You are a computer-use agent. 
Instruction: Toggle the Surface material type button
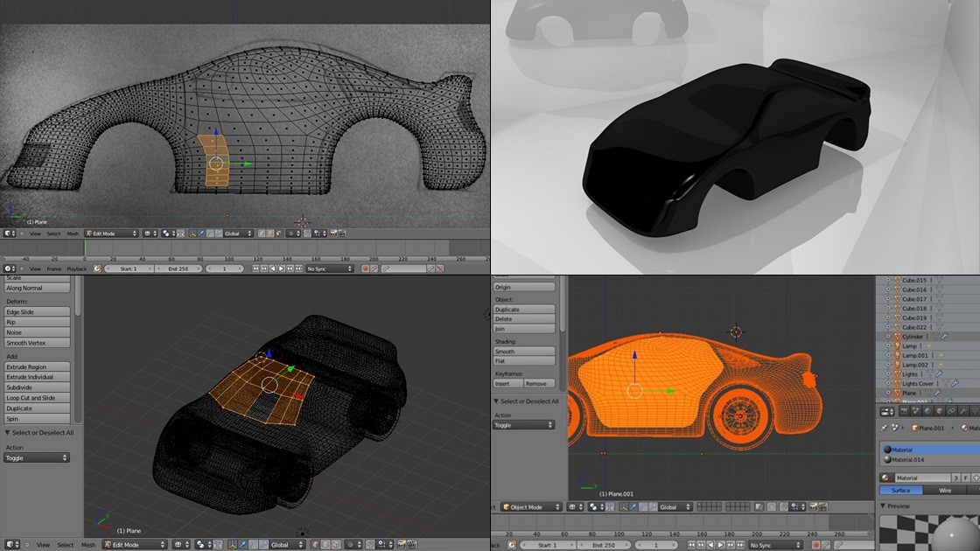(x=900, y=491)
